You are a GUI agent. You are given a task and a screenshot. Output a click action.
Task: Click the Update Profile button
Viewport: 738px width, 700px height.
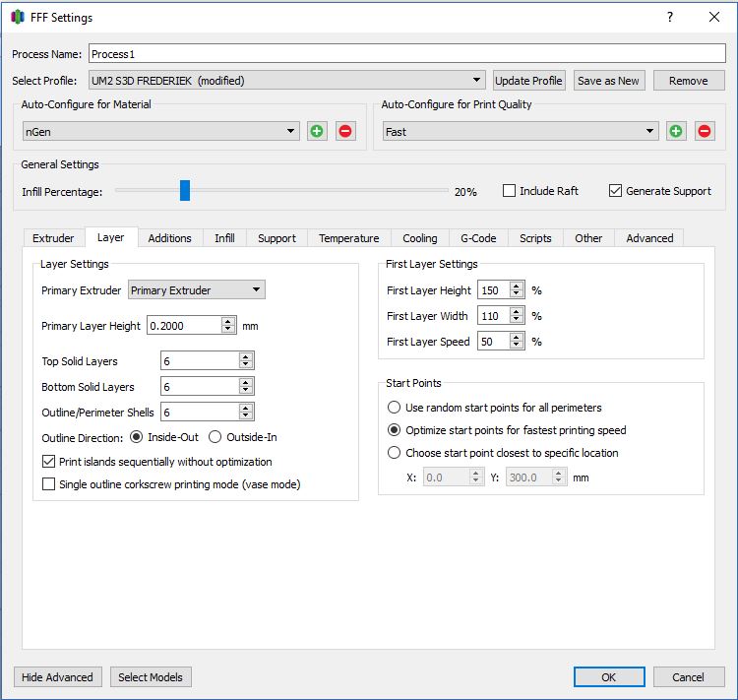coord(529,81)
